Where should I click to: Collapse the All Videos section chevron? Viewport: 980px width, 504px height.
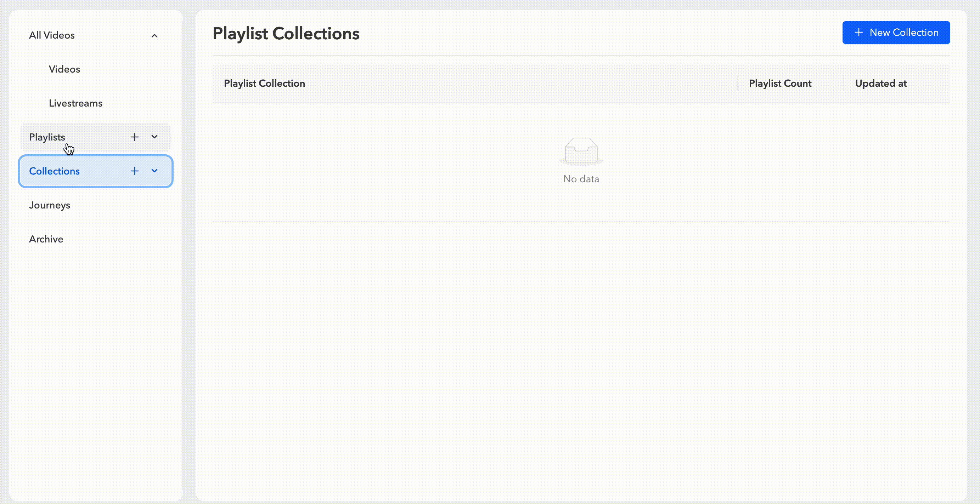tap(154, 36)
